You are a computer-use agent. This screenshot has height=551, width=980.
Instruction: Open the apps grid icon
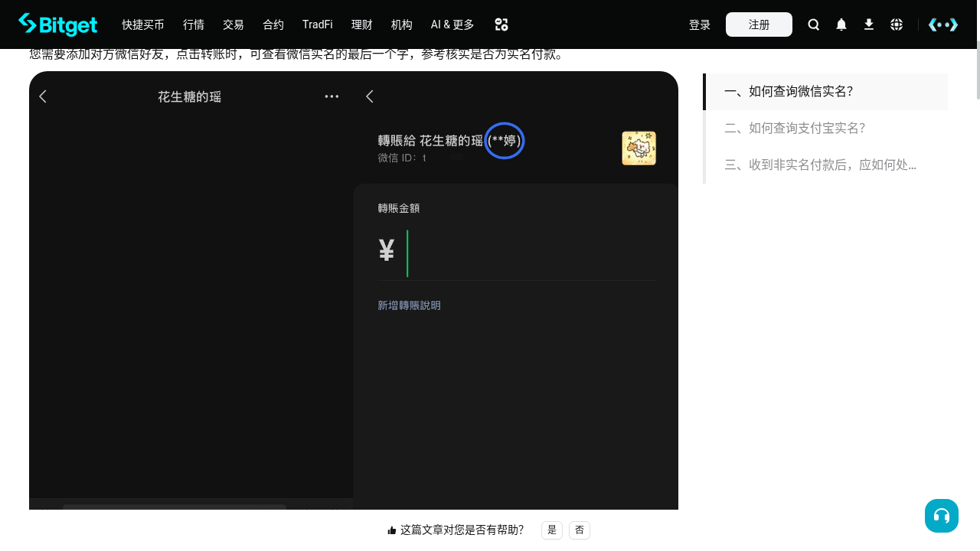pos(501,24)
